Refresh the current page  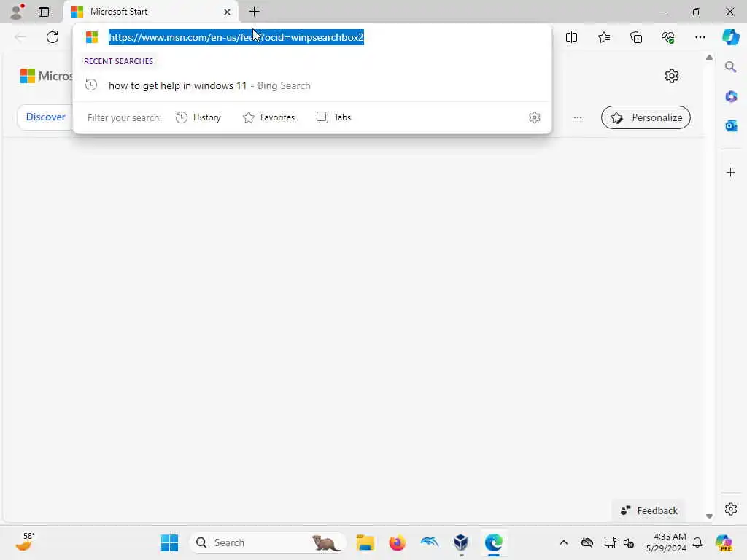(53, 37)
